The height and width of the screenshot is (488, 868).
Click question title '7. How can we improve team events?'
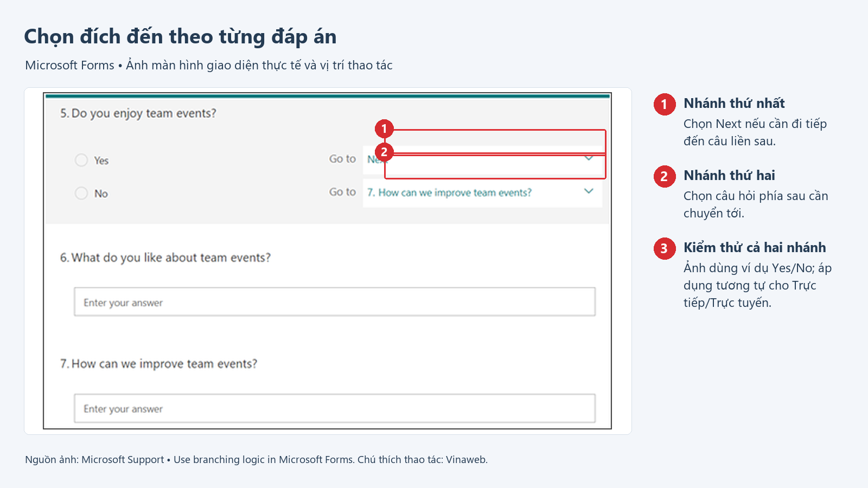159,364
